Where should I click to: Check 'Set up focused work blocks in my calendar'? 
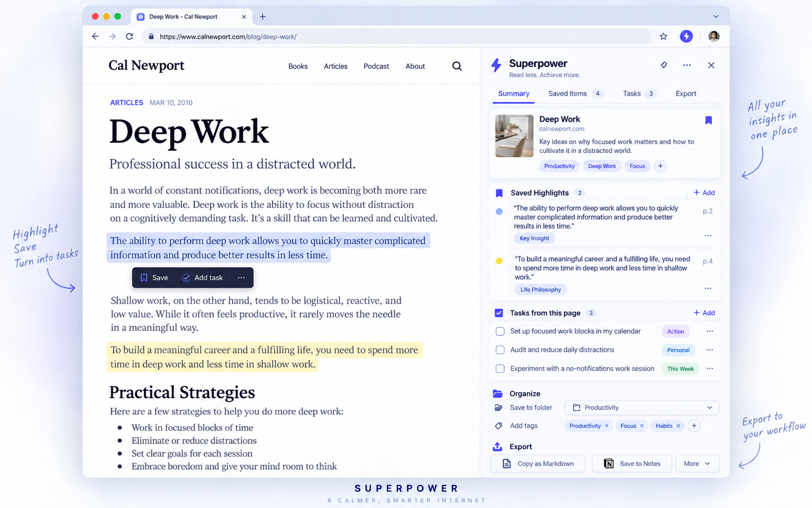pos(500,331)
